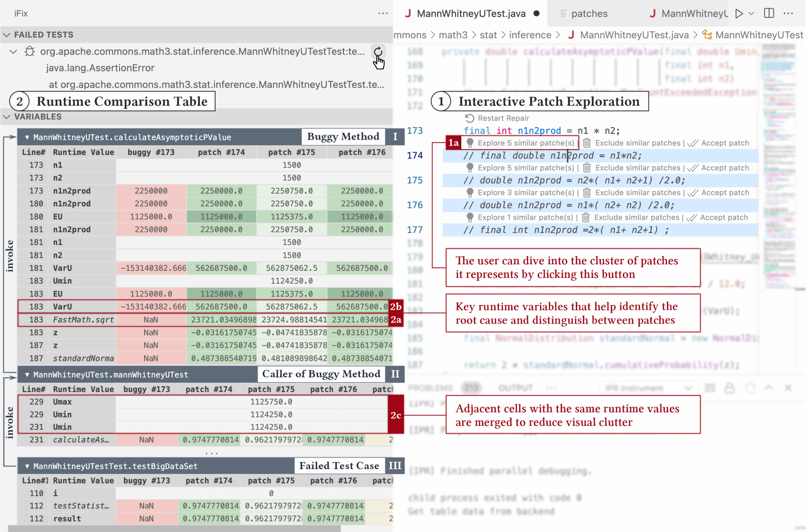Collapse the MannWhitneyUTestTest failed test node

point(14,52)
